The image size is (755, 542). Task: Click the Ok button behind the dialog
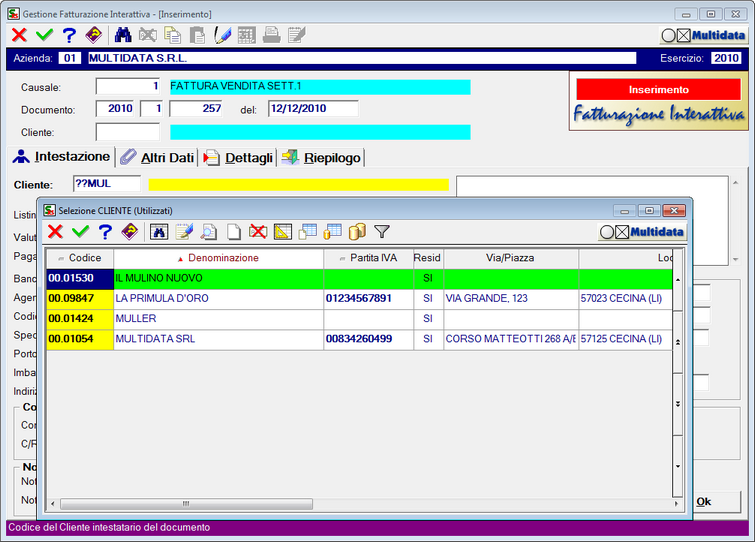point(717,502)
